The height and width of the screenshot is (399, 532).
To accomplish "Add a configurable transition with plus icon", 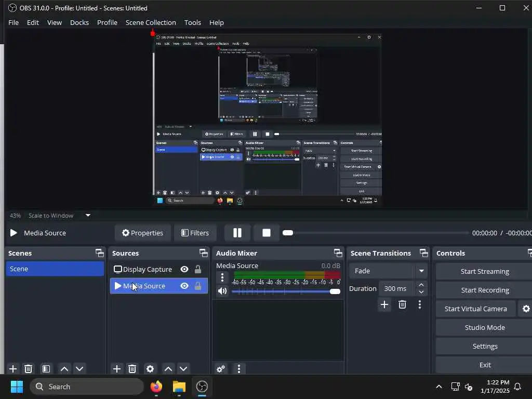I will pos(384,304).
